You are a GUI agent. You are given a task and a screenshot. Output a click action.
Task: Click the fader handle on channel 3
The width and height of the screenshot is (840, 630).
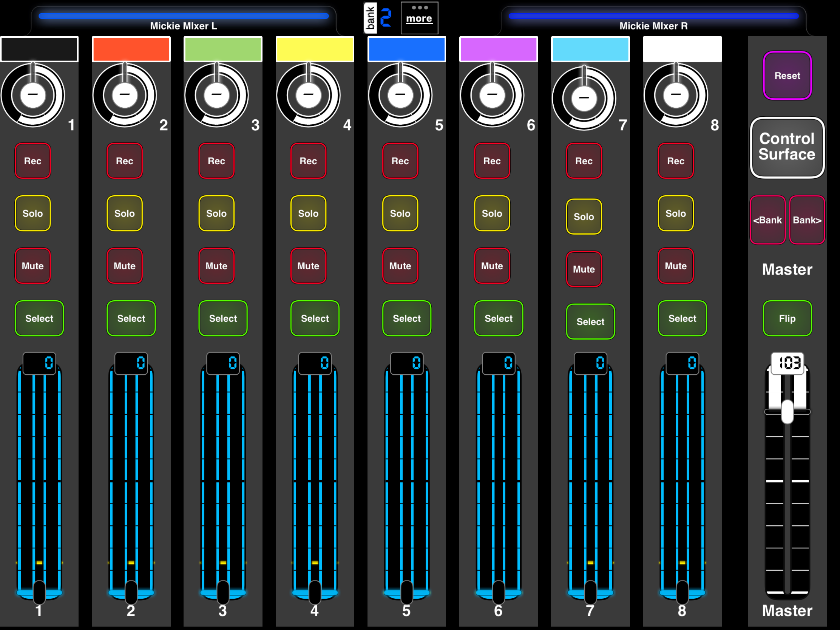click(x=223, y=592)
